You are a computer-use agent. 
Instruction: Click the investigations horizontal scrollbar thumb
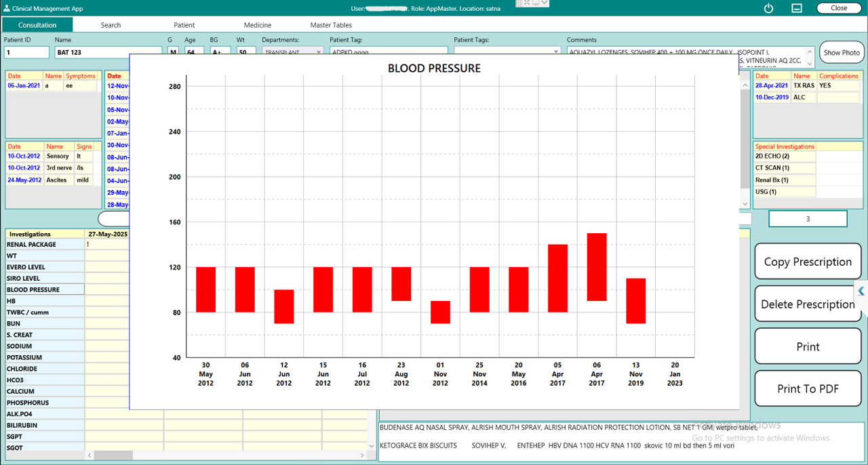pyautogui.click(x=113, y=456)
